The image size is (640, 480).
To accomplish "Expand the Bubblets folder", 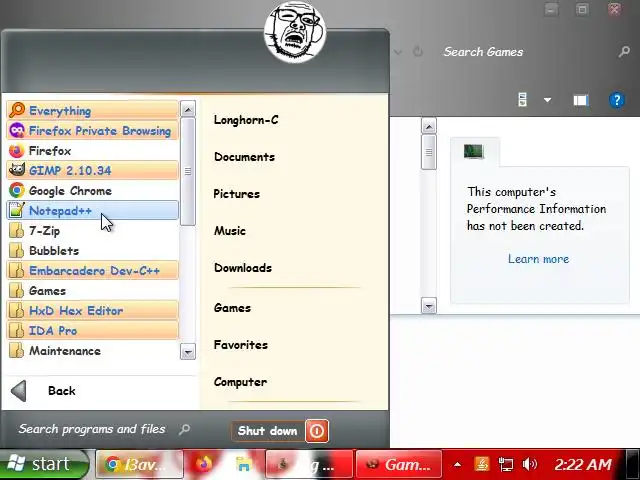I will [93, 251].
